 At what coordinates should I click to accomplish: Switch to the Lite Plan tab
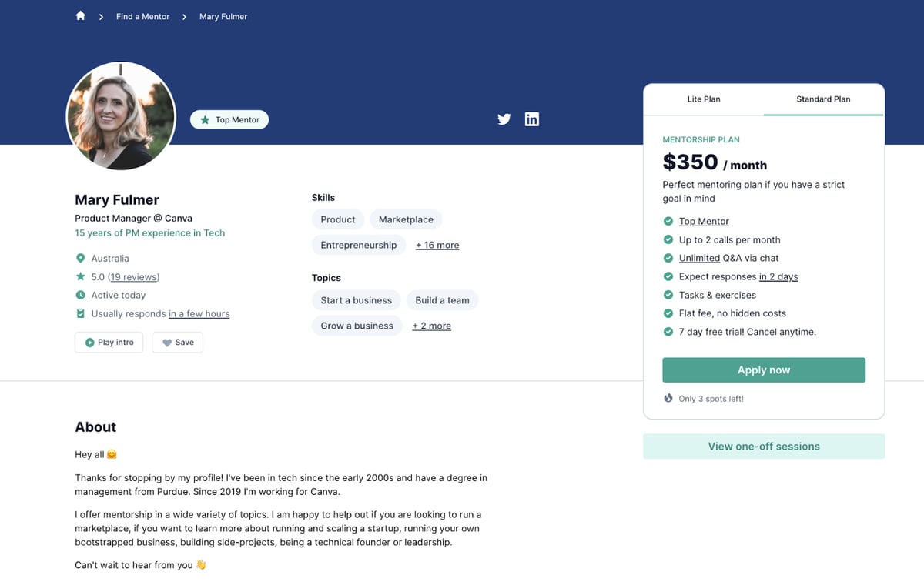(703, 99)
